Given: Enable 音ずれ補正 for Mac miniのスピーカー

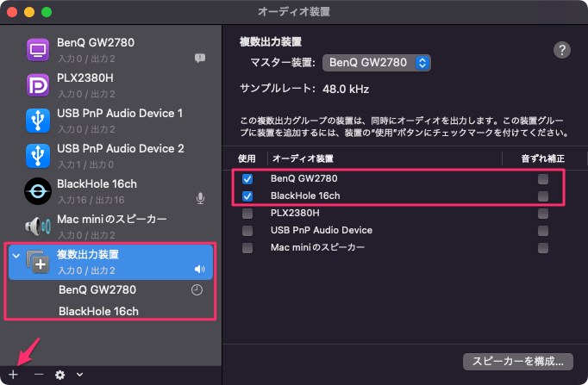Looking at the screenshot, I should 543,248.
